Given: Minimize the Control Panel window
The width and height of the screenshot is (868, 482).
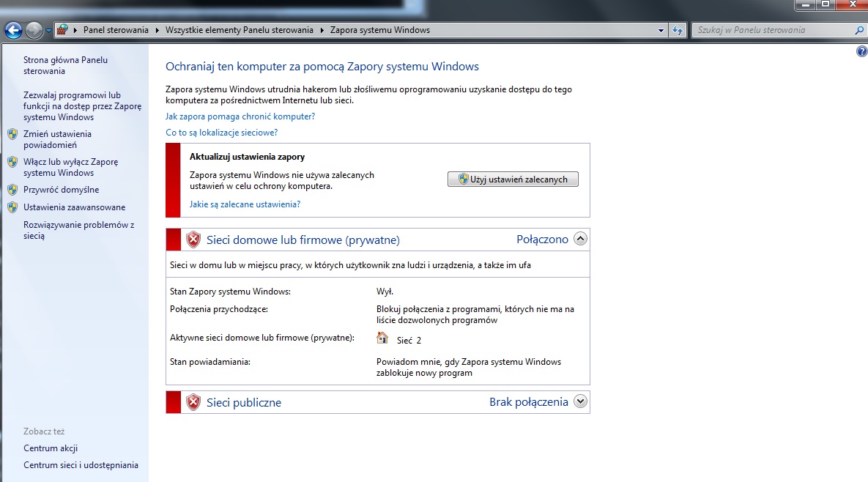Looking at the screenshot, I should pyautogui.click(x=806, y=4).
